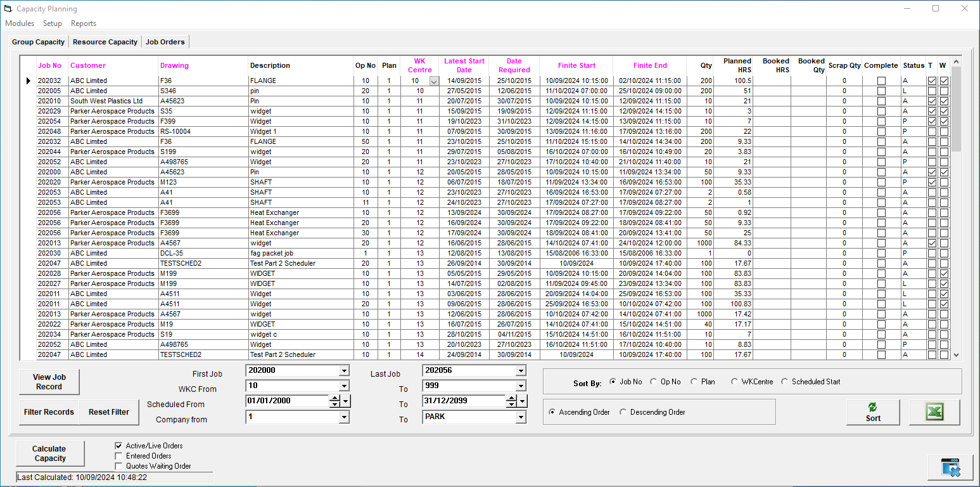Image resolution: width=980 pixels, height=487 pixels.
Task: Increase the Scheduled From date with spinner
Action: tap(334, 398)
